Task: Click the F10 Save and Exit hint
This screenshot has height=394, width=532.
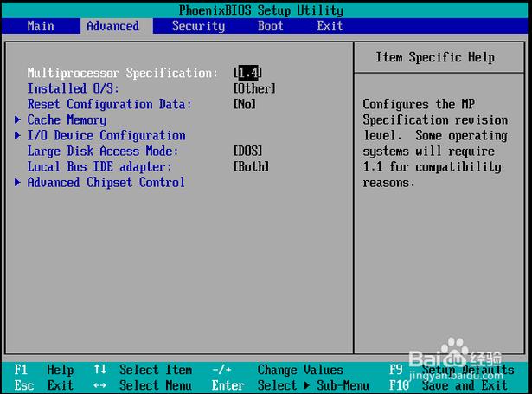Action: (448, 385)
